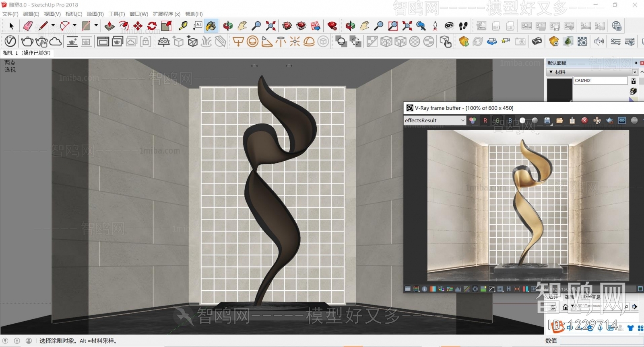Activate the Push/Pull tool

[x=109, y=26]
